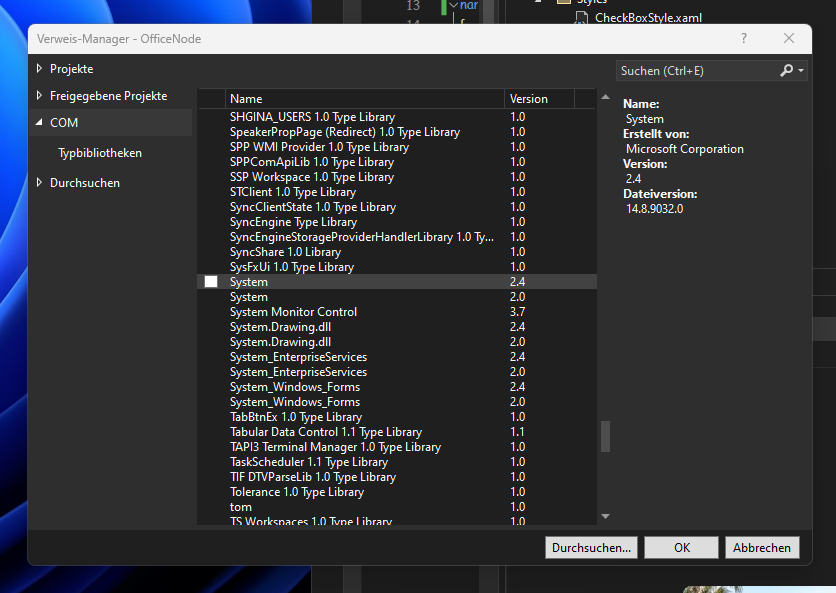Collapse the COM section
The height and width of the screenshot is (593, 836).
pos(39,122)
